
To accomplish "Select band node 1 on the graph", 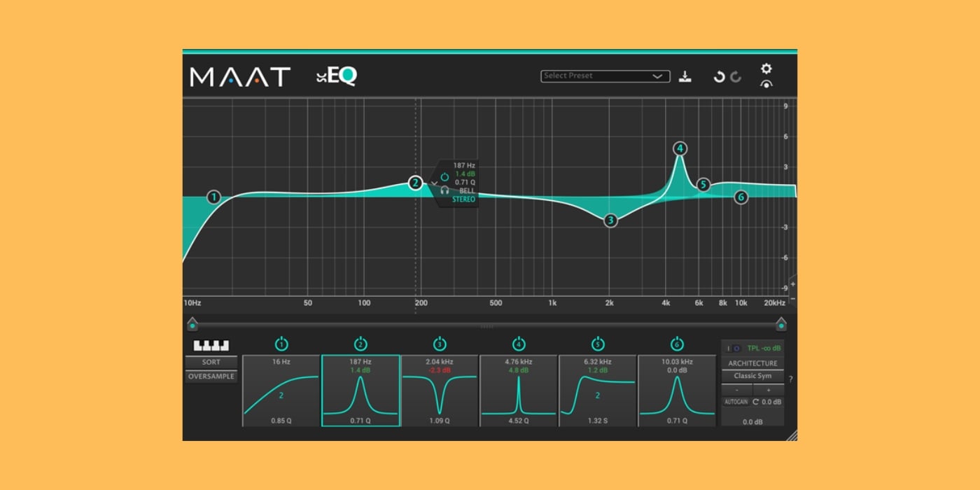I will (x=214, y=197).
